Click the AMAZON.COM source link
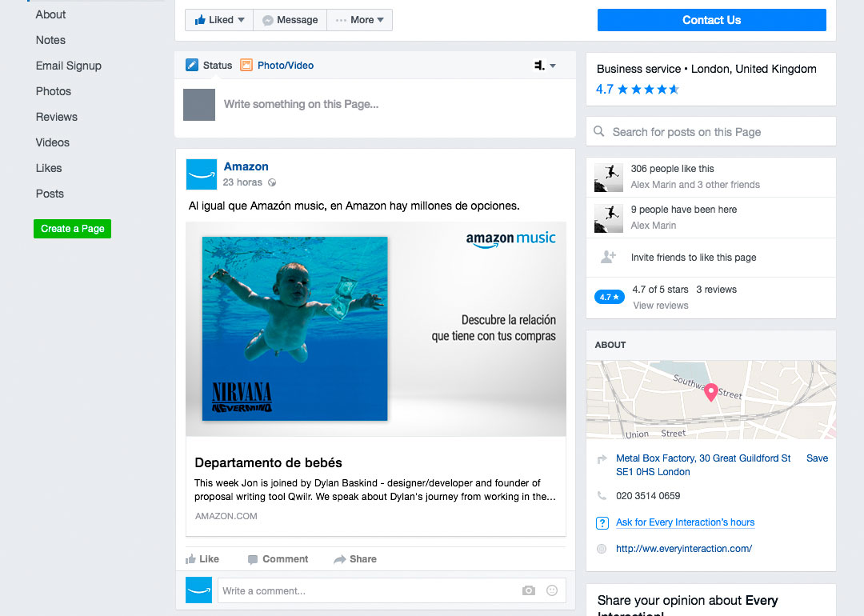This screenshot has height=616, width=864. 226,516
